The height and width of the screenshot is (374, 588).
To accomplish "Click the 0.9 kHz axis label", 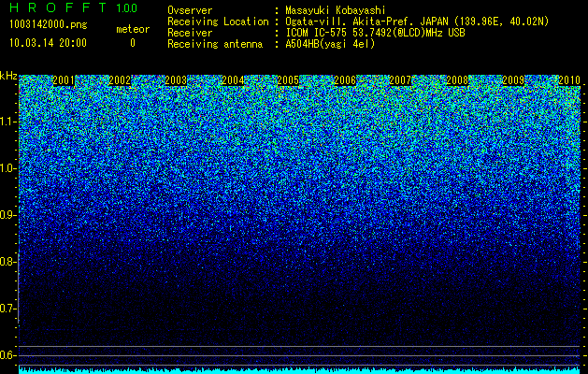I will [7, 215].
